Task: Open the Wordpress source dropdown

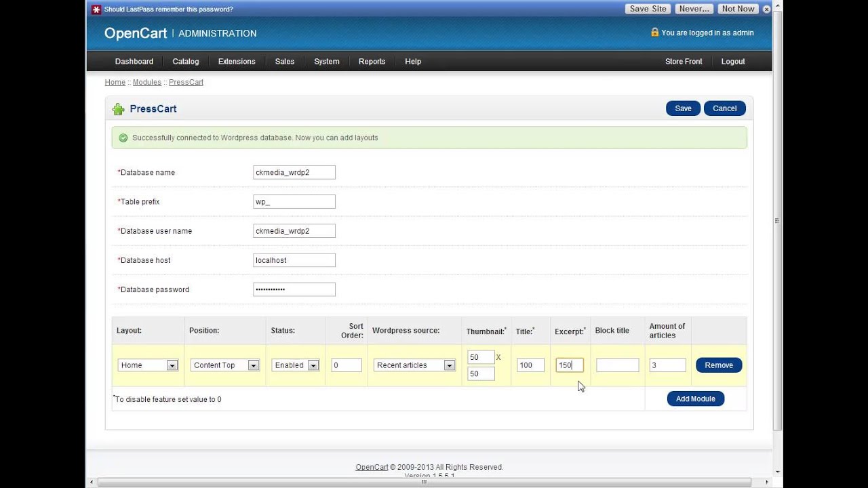Action: tap(414, 365)
